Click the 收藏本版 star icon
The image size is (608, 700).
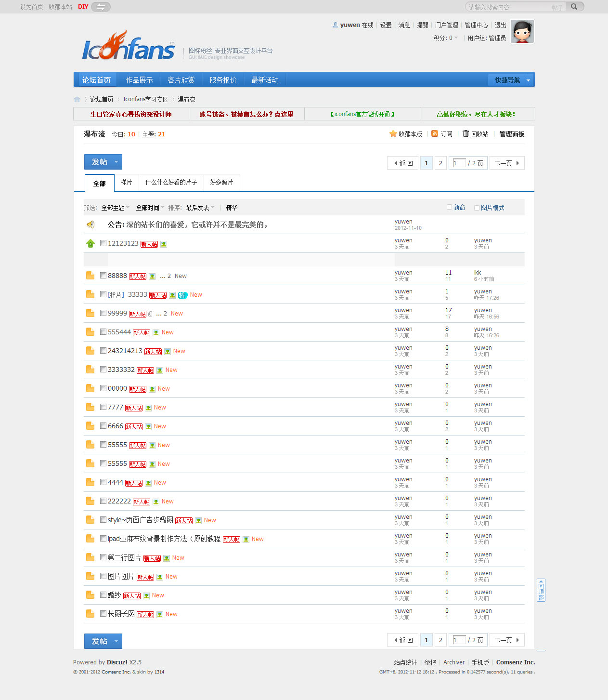tap(393, 134)
